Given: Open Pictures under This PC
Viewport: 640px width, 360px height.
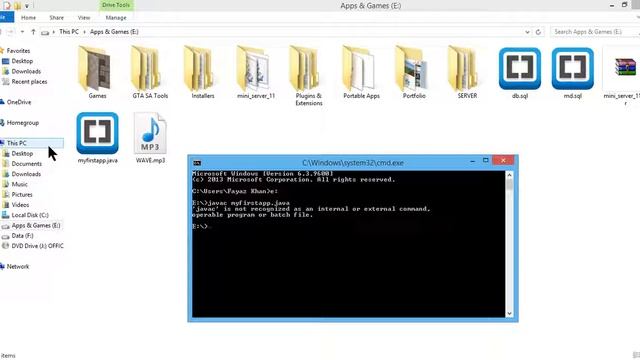Looking at the screenshot, I should tap(22, 195).
